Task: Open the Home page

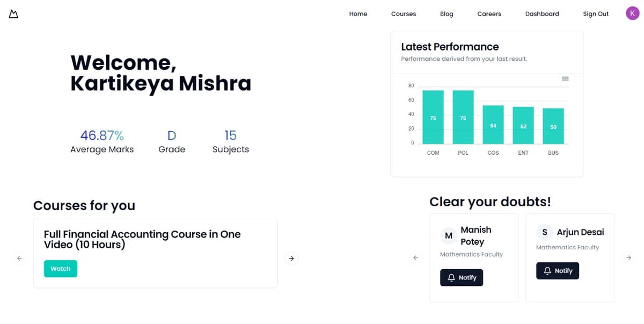Action: pos(358,14)
